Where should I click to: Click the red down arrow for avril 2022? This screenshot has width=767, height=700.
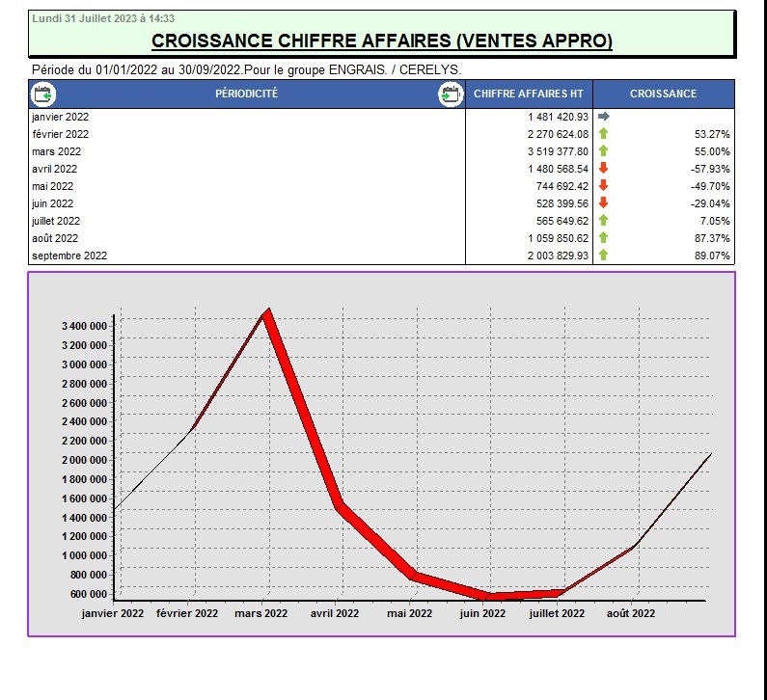(604, 169)
